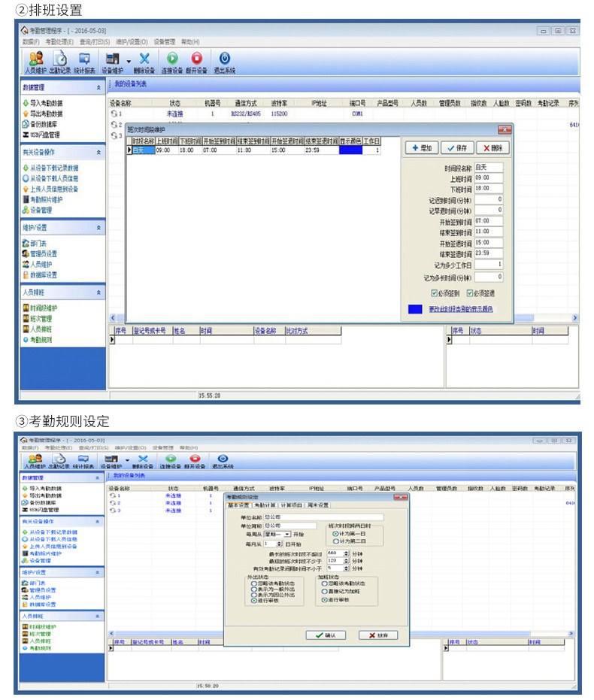Open 人员维护 from the top window toolbar
This screenshot has height=700, width=594.
tap(35, 62)
